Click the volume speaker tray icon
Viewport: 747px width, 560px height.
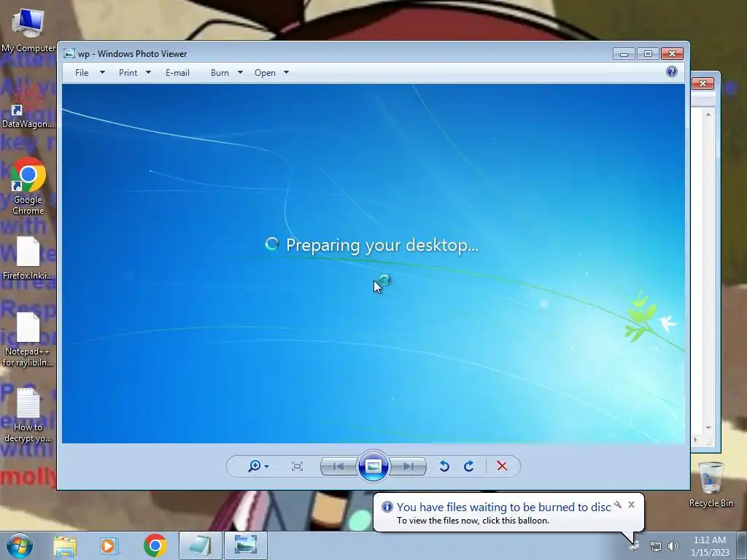click(x=673, y=546)
